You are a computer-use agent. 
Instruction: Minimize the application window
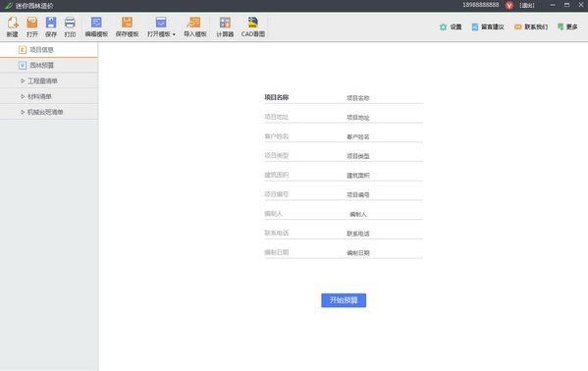coord(553,5)
